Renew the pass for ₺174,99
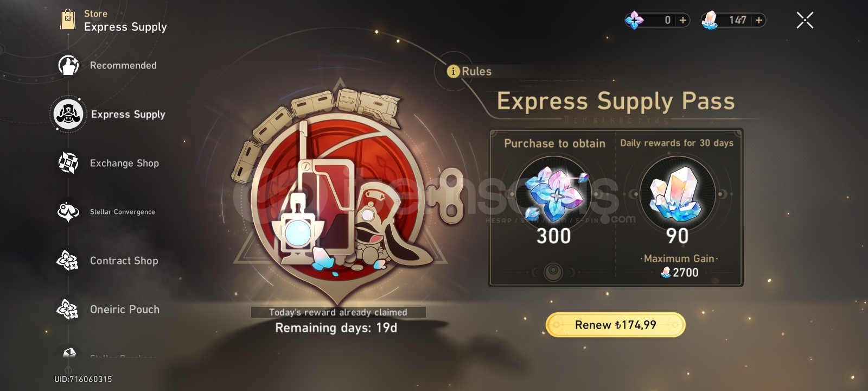868x391 pixels. click(x=616, y=325)
